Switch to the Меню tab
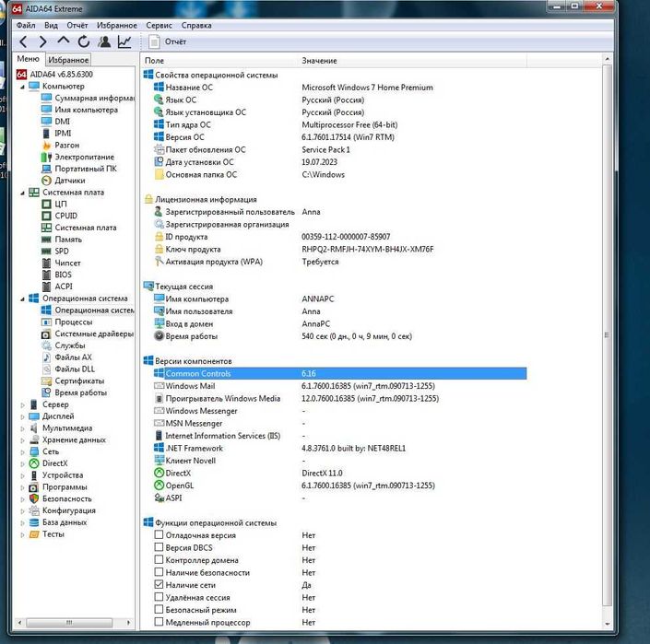 pos(28,59)
